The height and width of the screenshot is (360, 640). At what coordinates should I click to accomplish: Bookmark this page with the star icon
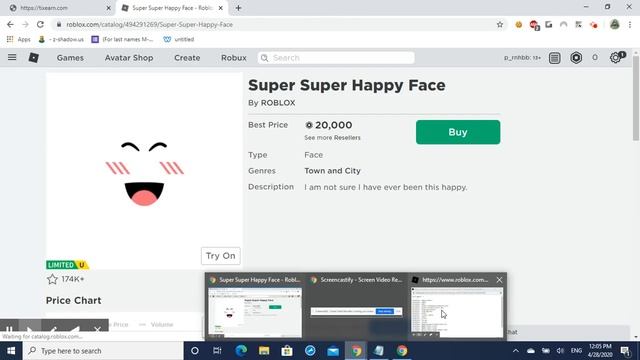[500, 24]
